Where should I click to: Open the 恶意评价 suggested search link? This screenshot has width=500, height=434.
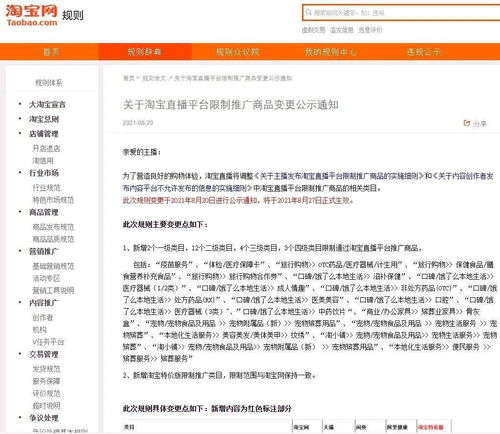pos(370,30)
